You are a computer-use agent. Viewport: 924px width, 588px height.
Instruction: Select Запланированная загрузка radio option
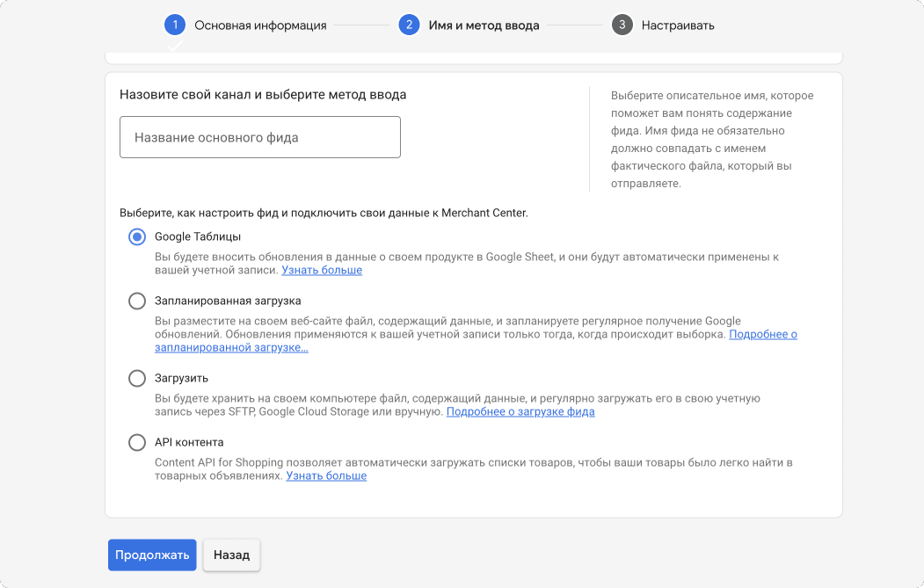[137, 301]
